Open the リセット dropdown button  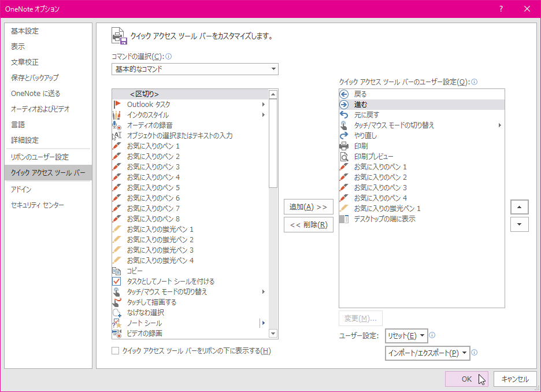click(406, 336)
